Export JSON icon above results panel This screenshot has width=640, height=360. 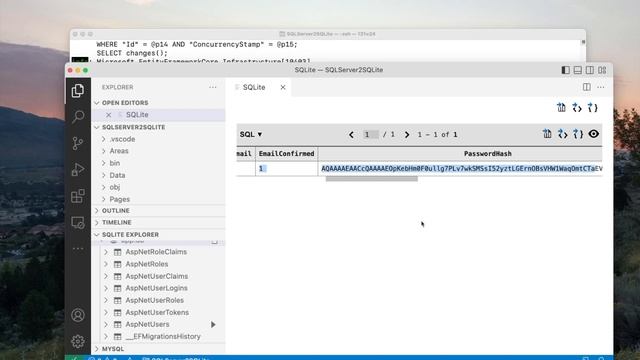point(592,108)
